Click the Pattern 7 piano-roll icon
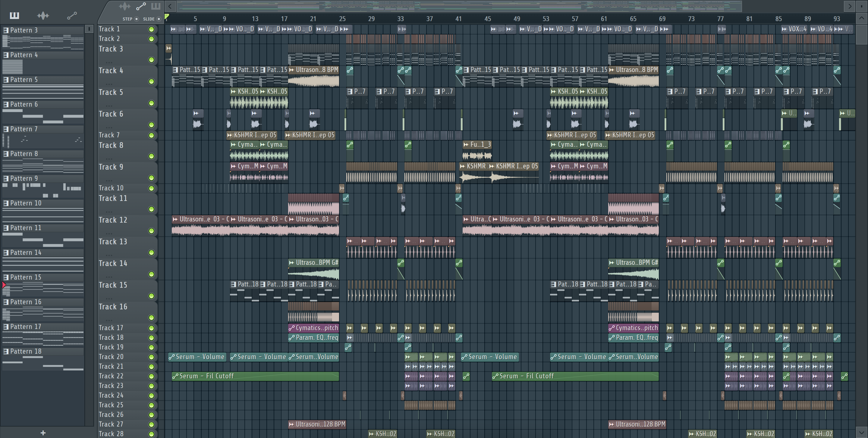This screenshot has width=868, height=438. pyautogui.click(x=6, y=129)
